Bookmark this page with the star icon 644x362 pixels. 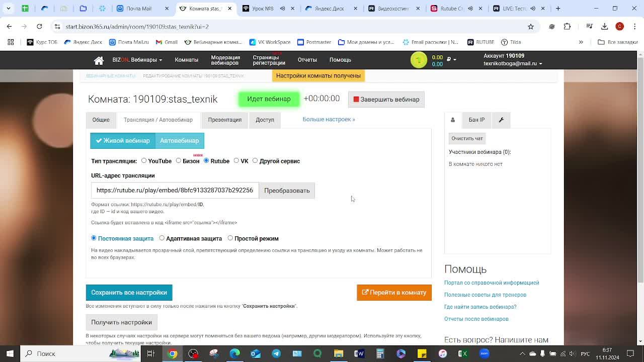point(530,26)
